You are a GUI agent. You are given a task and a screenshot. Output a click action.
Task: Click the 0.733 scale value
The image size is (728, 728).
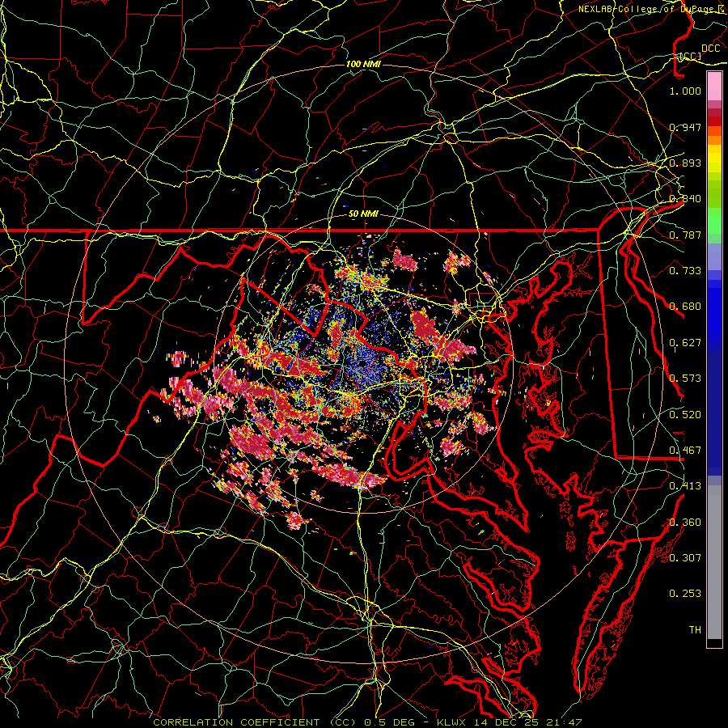[685, 271]
